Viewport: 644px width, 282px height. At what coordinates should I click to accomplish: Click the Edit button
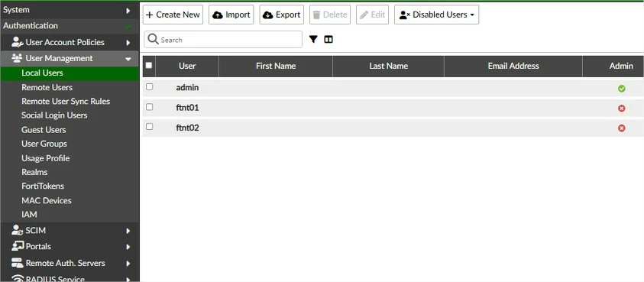point(373,15)
